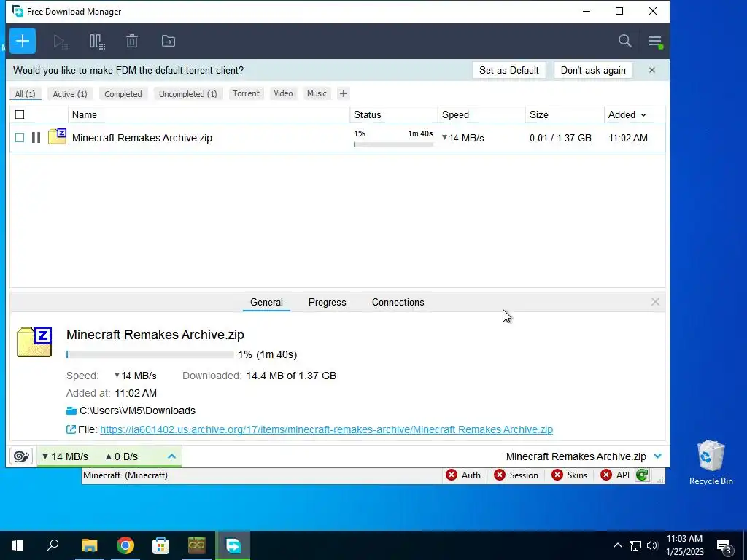
Task: Click the zip file icon in download row
Action: click(57, 136)
